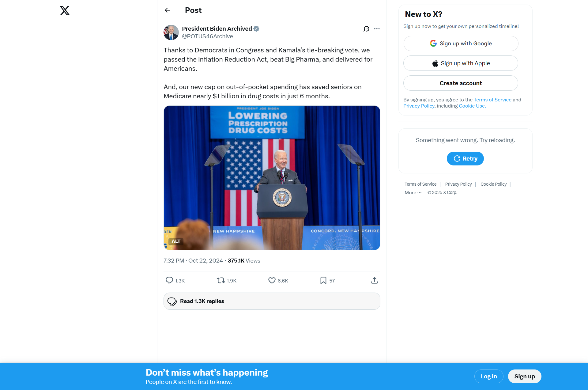Show the ALT image description badge
The width and height of the screenshot is (588, 390).
(x=176, y=241)
